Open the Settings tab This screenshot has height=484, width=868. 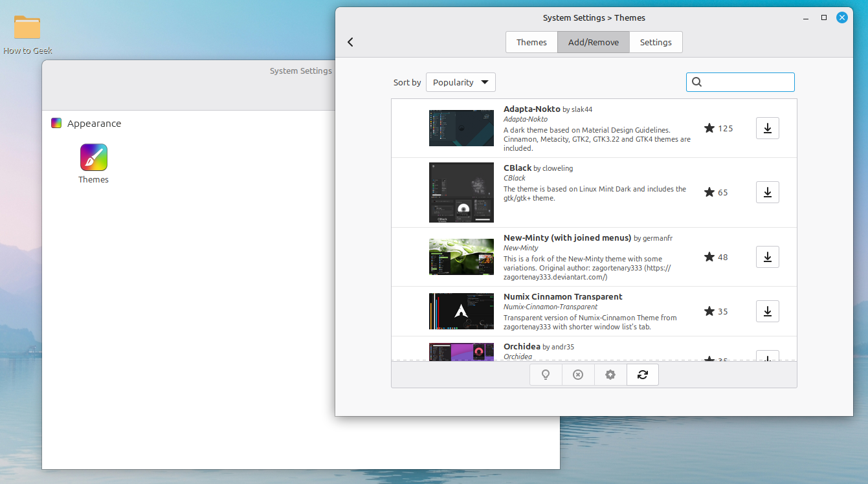tap(656, 42)
